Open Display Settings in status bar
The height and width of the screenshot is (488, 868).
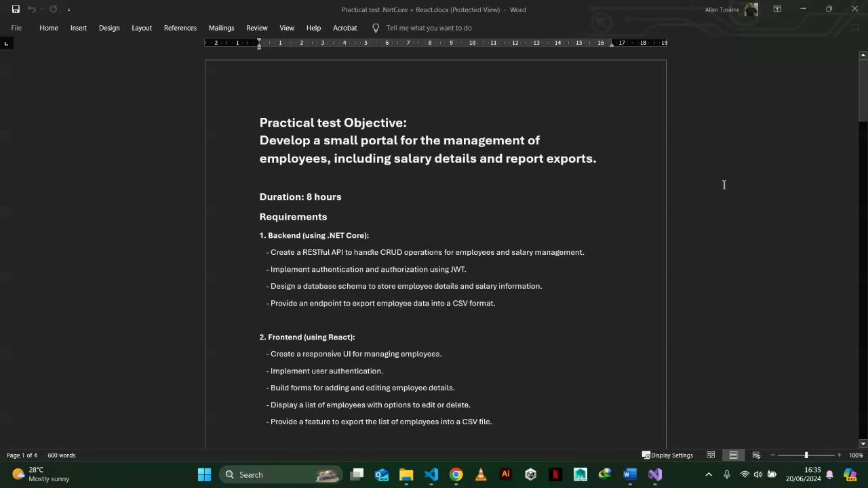(x=667, y=455)
